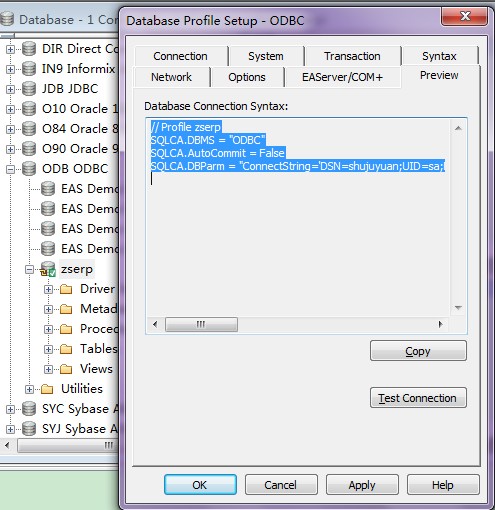Collapse the zserp profile node
This screenshot has height=510, width=495.
pos(29,269)
